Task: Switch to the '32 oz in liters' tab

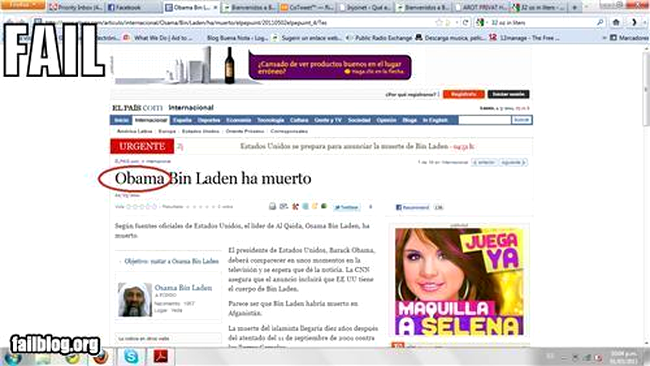Action: click(539, 7)
